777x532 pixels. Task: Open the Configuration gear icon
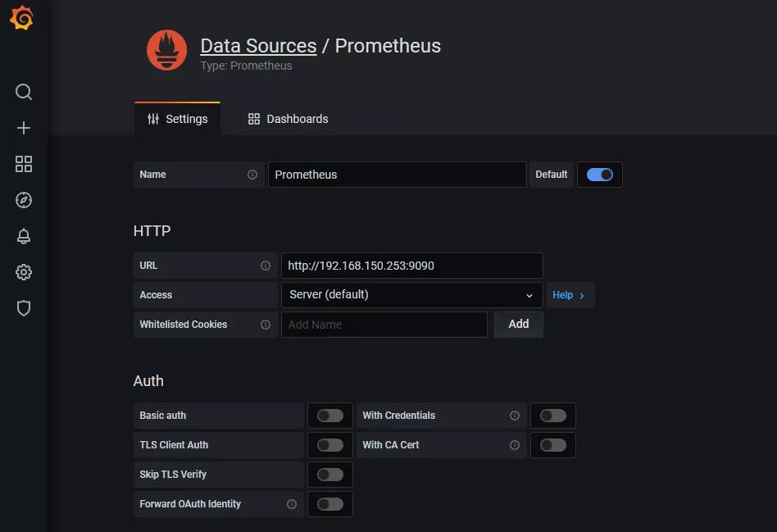23,272
